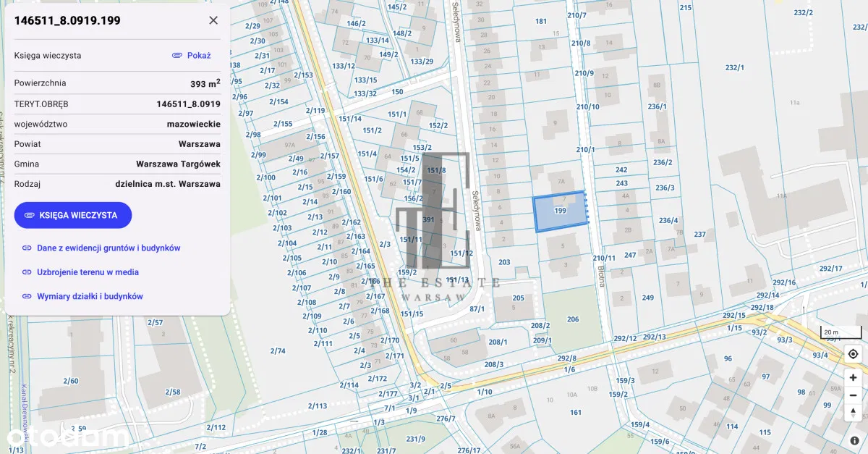Select parcel 203 on the map
Viewport: 868px width, 454px height.
click(504, 262)
